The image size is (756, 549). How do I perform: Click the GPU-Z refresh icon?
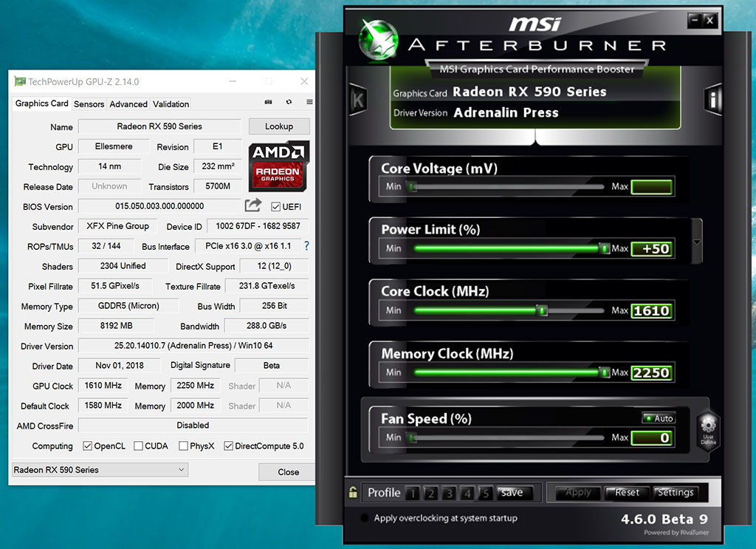click(289, 102)
